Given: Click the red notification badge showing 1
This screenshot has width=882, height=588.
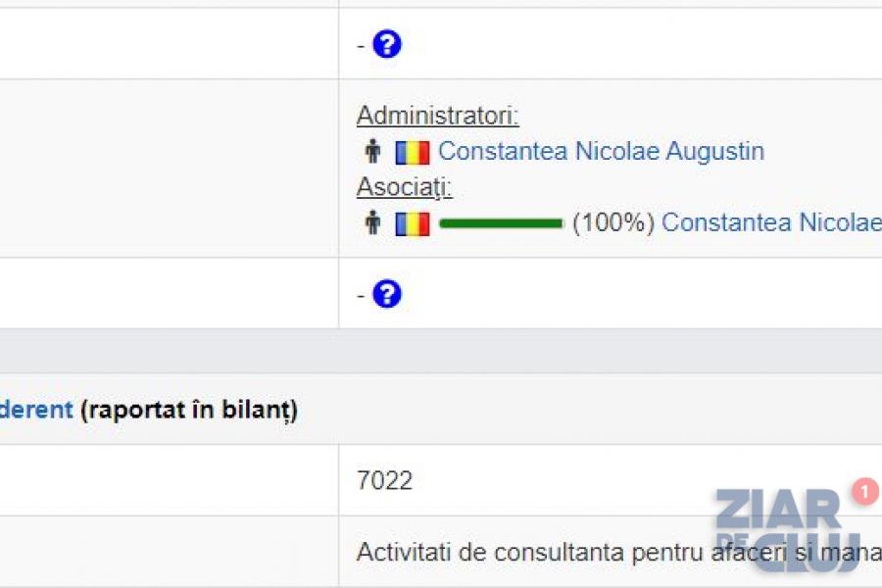Looking at the screenshot, I should tap(864, 491).
